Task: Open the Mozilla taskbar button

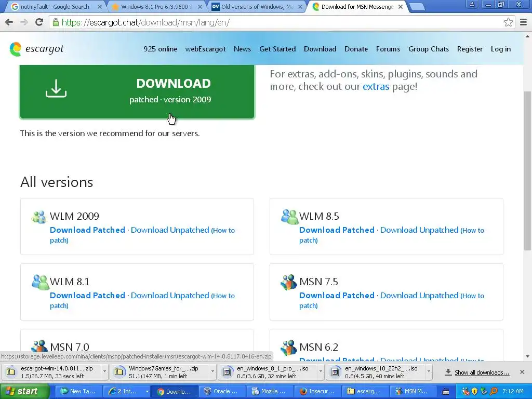Action: coord(270,392)
